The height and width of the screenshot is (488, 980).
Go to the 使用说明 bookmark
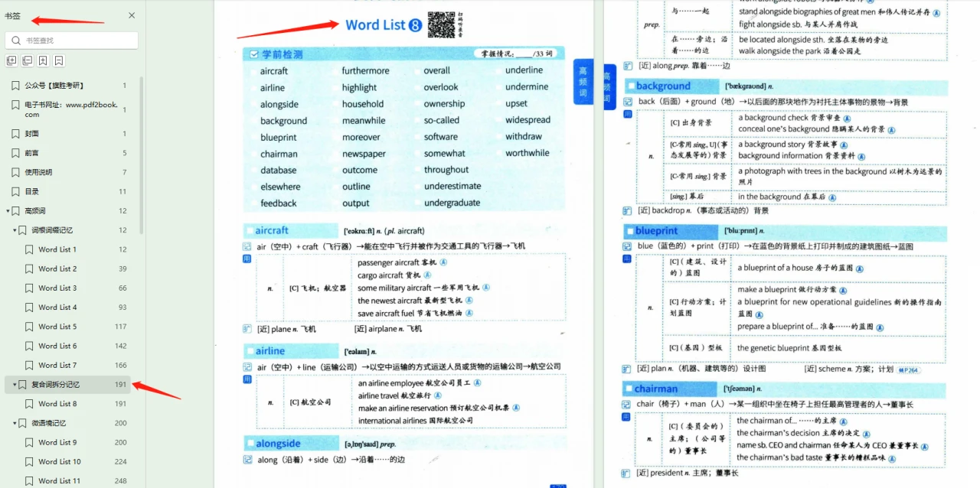point(38,172)
